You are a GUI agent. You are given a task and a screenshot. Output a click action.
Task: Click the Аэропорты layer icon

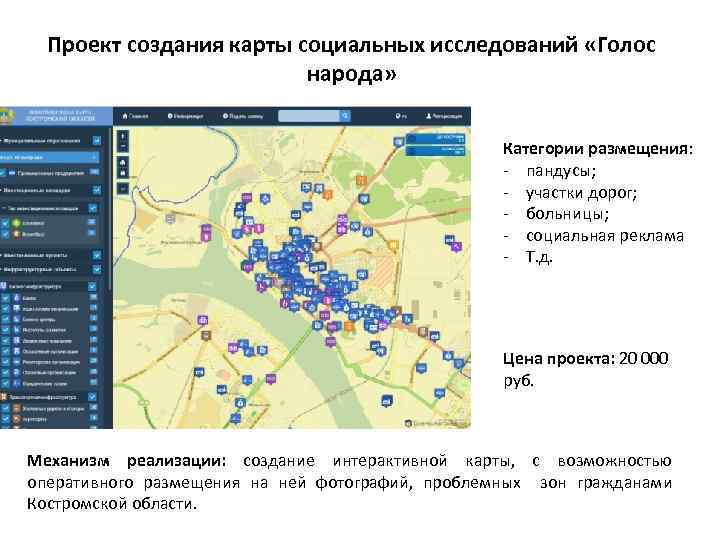pyautogui.click(x=17, y=419)
